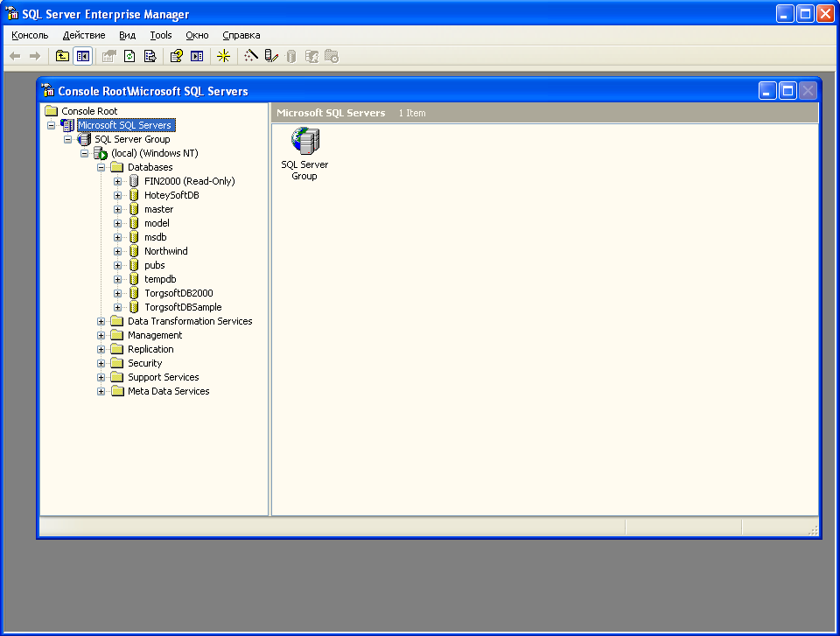840x636 pixels.
Task: Click the yellow New star icon
Action: point(223,56)
